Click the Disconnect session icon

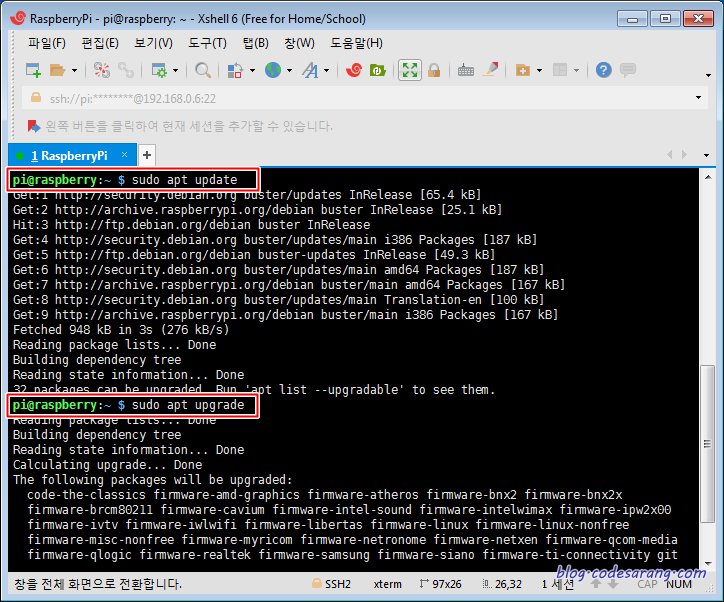pyautogui.click(x=102, y=70)
